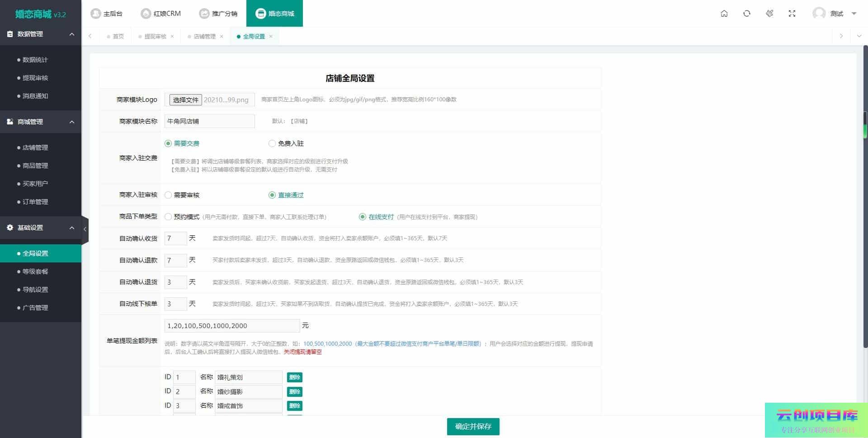Image resolution: width=868 pixels, height=438 pixels.
Task: Click the 确定并保存 button
Action: coord(473,426)
